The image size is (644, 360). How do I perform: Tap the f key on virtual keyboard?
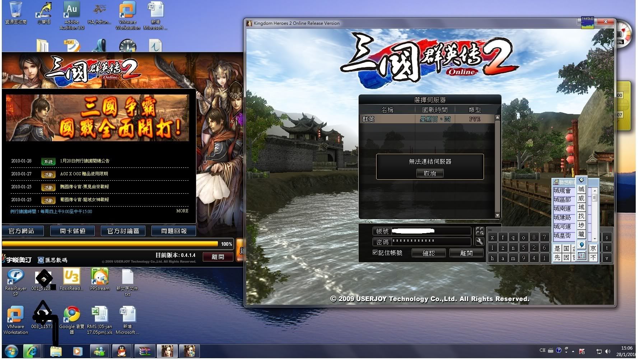(503, 237)
